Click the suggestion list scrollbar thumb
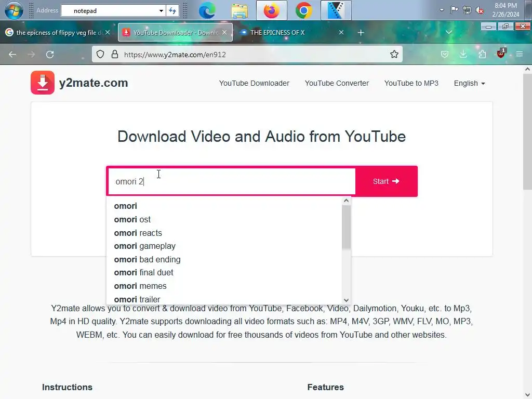532x399 pixels. (346, 228)
